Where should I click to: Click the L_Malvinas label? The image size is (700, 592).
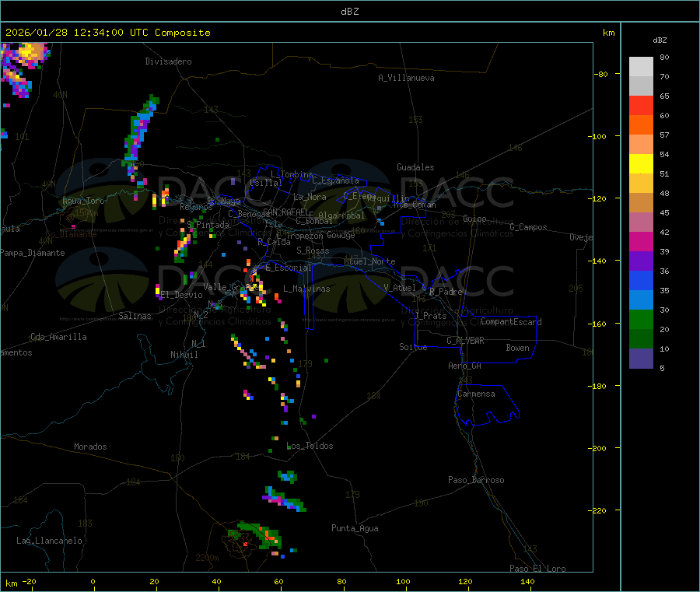pyautogui.click(x=306, y=289)
